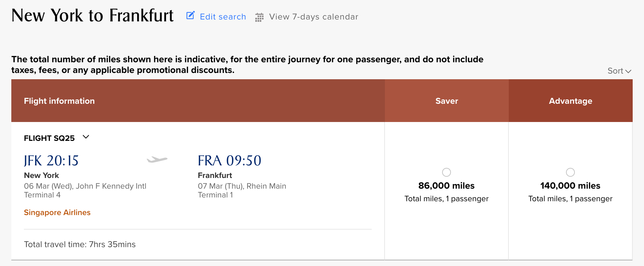
Task: Click the Total travel time text
Action: (x=80, y=244)
